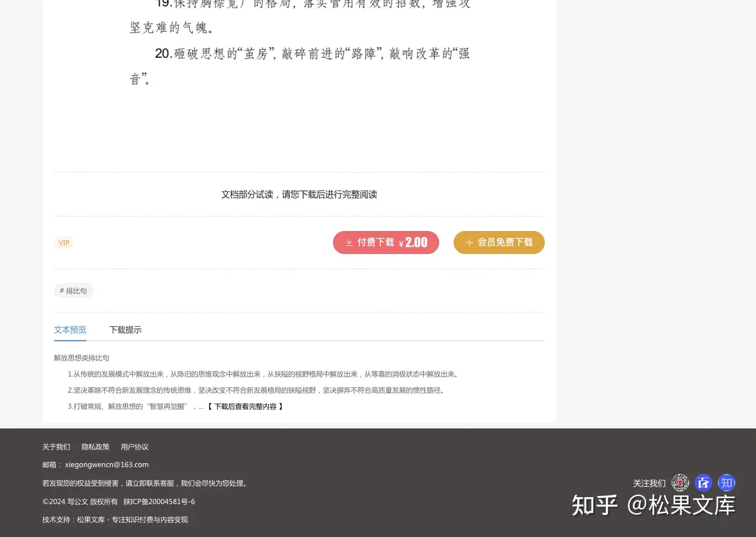Open the 陕ICP备20004581号-6 link
This screenshot has height=537, width=756.
pyautogui.click(x=159, y=502)
